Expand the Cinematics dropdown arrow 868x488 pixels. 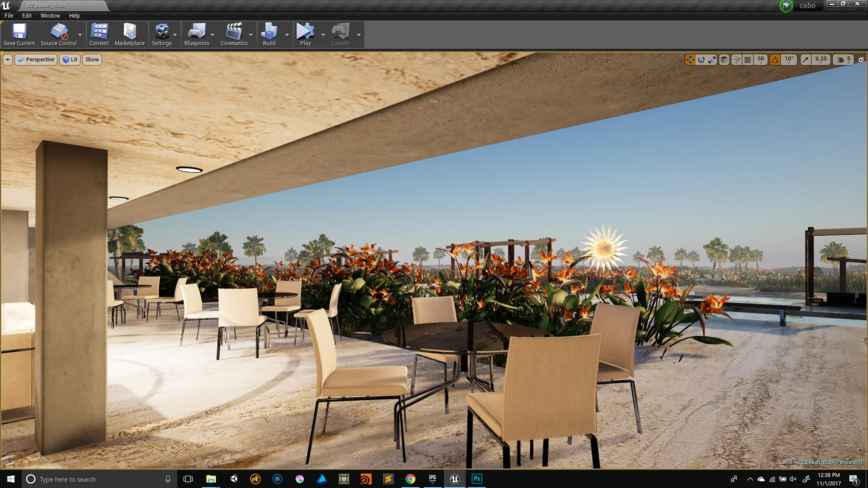251,34
